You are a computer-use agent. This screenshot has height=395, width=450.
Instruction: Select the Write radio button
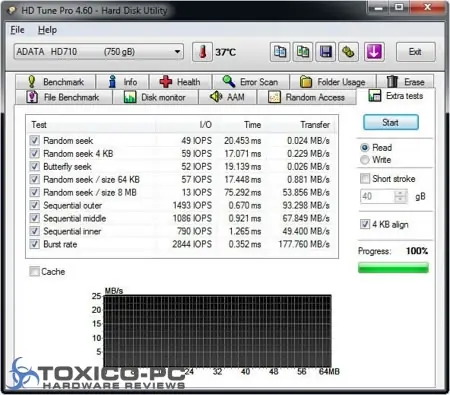click(365, 160)
